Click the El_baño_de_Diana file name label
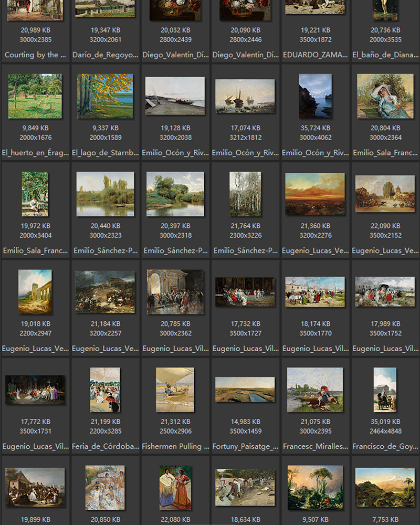420x525 pixels. pyautogui.click(x=385, y=55)
